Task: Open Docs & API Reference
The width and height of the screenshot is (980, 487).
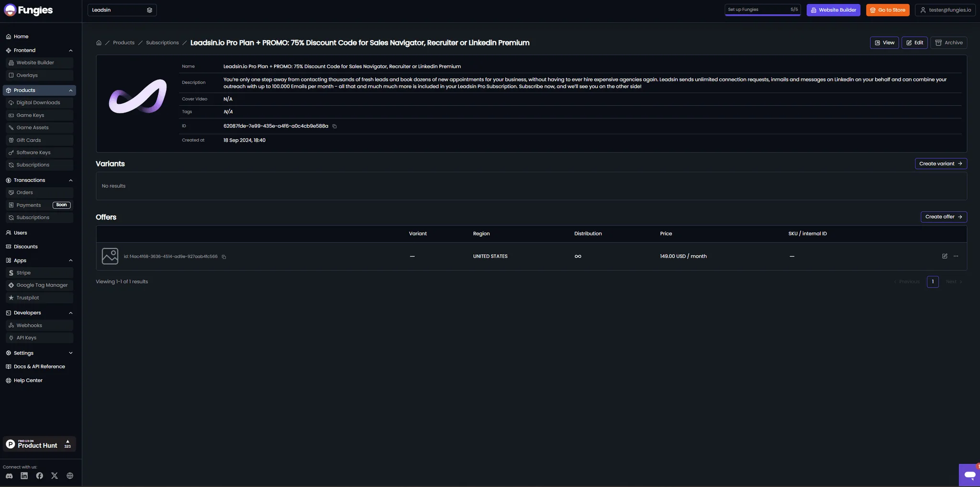Action: [x=39, y=366]
